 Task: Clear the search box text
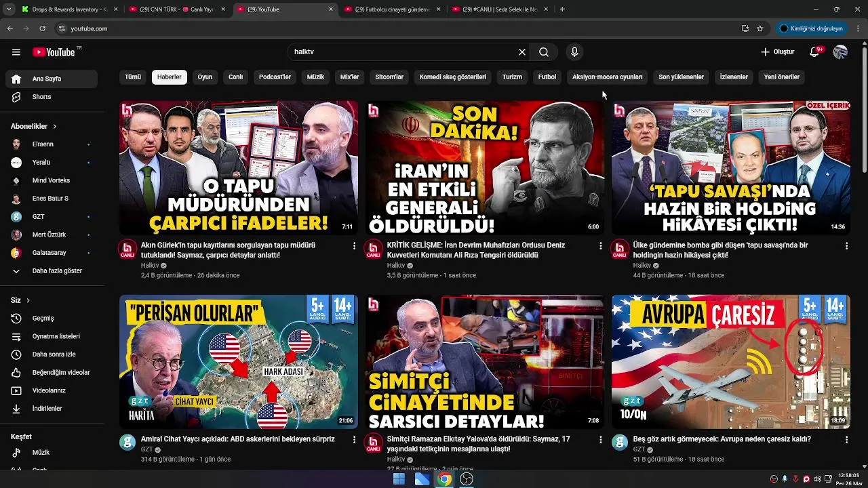pyautogui.click(x=522, y=52)
